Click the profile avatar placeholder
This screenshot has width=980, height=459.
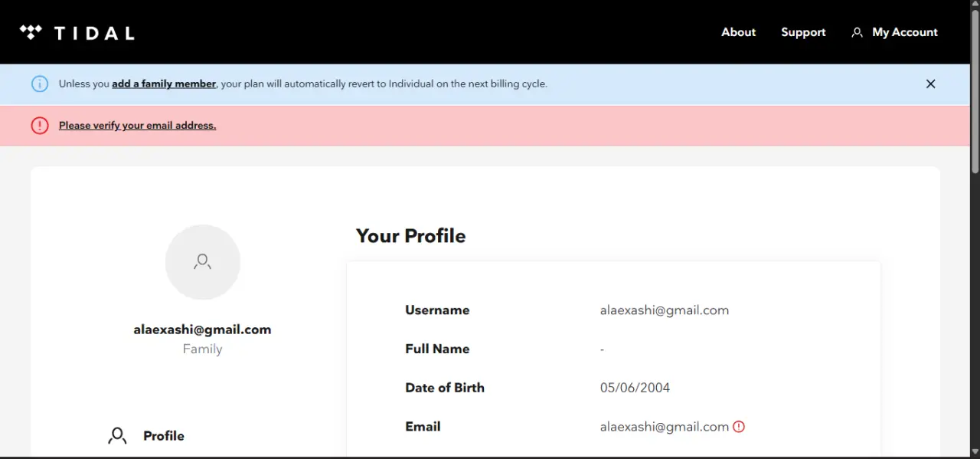pyautogui.click(x=203, y=262)
